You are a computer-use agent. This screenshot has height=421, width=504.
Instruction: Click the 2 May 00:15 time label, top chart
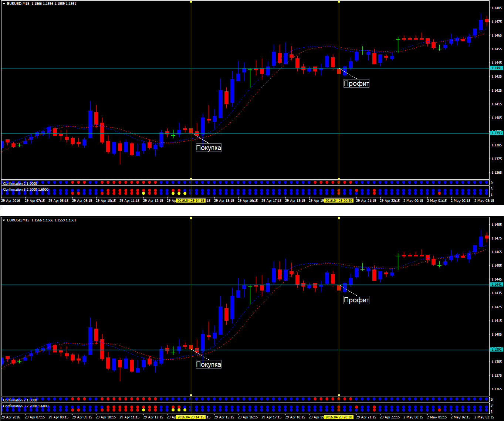coord(413,201)
